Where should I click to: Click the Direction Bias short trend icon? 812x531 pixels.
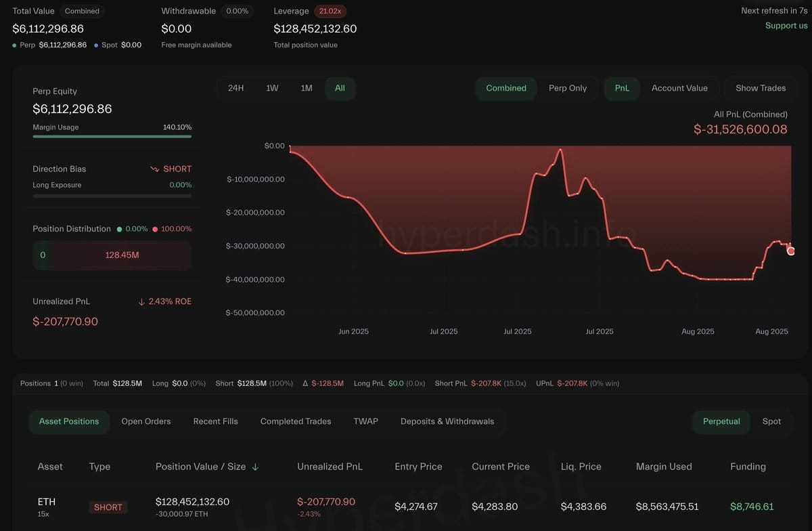click(x=154, y=169)
